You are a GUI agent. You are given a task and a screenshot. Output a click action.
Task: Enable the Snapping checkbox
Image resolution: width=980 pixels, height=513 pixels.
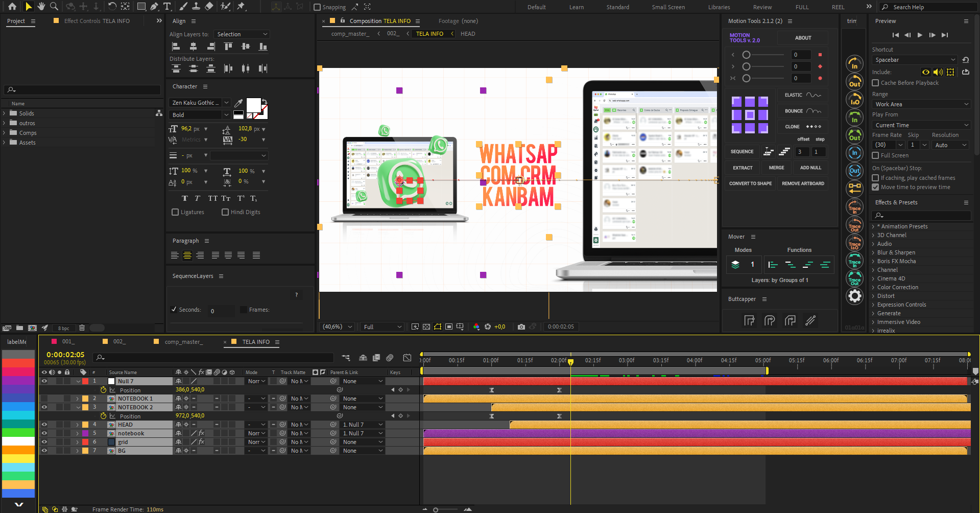click(x=317, y=7)
